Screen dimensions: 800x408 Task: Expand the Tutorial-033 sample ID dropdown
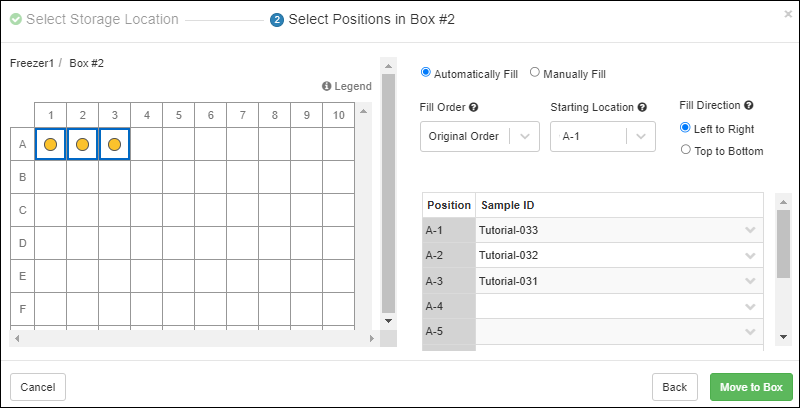coord(750,231)
